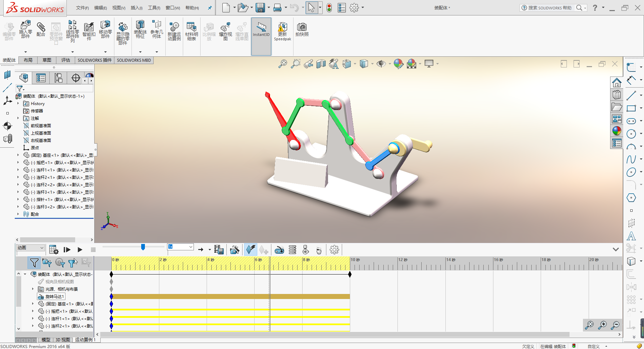This screenshot has height=349, width=644.
Task: Expand the (-) 摇把<1> component in feature tree
Action: pyautogui.click(x=18, y=162)
